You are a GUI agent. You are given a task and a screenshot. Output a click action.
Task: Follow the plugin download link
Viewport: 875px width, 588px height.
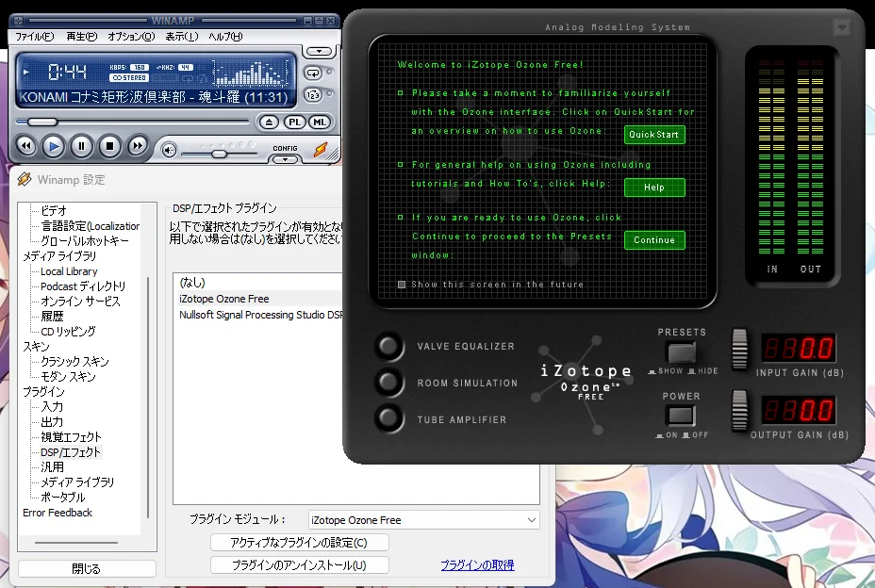(477, 565)
